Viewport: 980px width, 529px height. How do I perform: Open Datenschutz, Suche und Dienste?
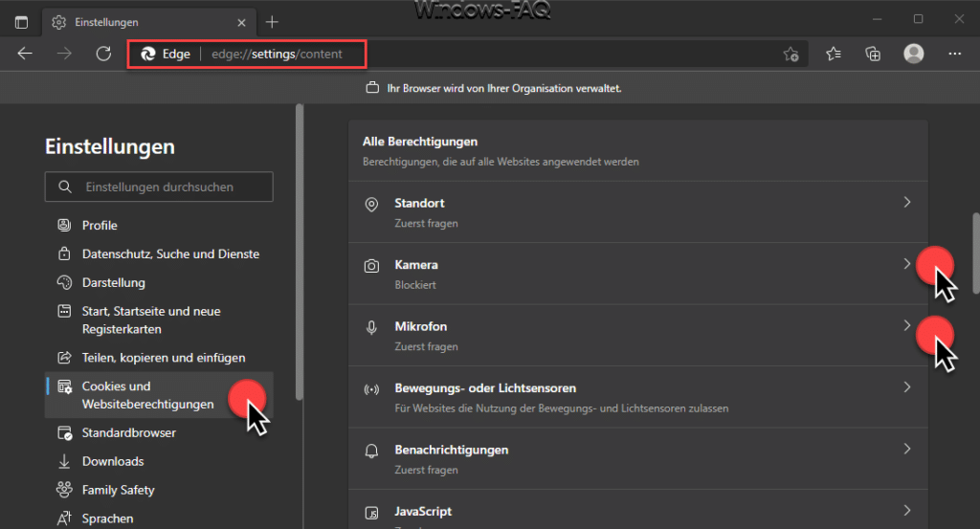click(170, 254)
